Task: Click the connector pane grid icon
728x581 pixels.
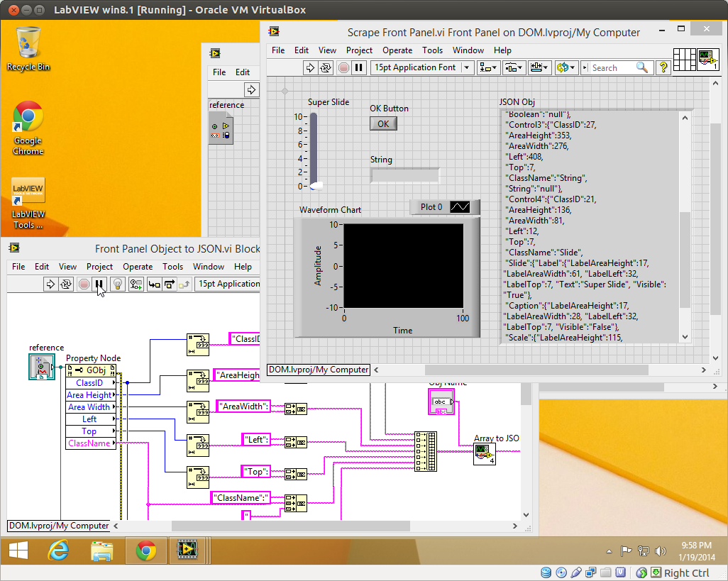Action: (x=684, y=59)
